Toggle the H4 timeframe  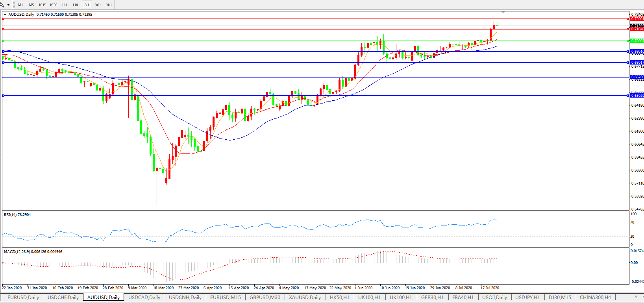[x=75, y=5]
